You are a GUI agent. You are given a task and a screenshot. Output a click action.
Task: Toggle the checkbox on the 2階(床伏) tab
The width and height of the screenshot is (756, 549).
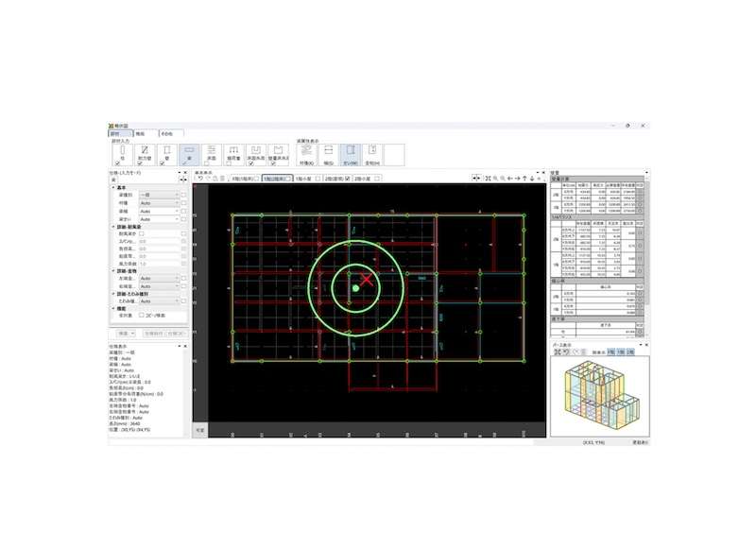pyautogui.click(x=347, y=178)
